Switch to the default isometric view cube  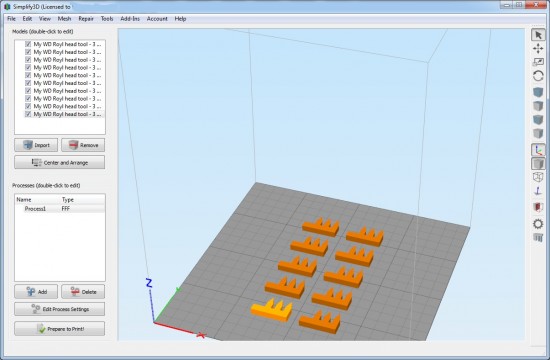tap(538, 92)
